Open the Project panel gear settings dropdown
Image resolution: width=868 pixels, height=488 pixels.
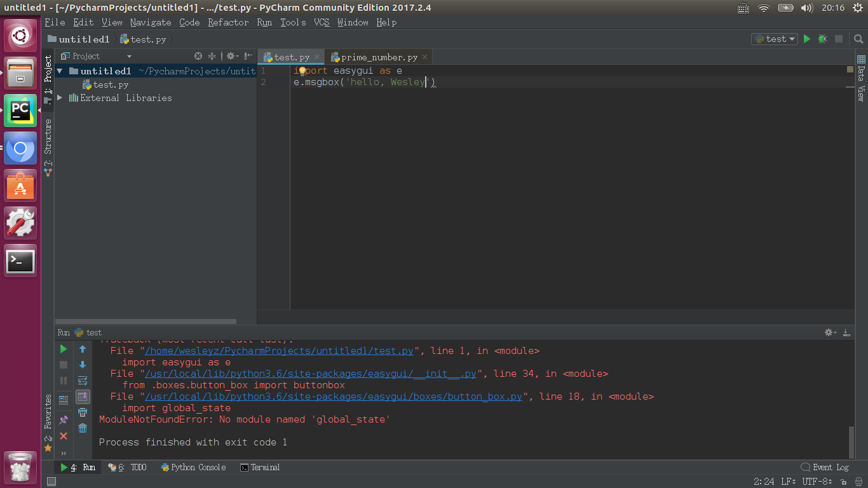tap(233, 56)
